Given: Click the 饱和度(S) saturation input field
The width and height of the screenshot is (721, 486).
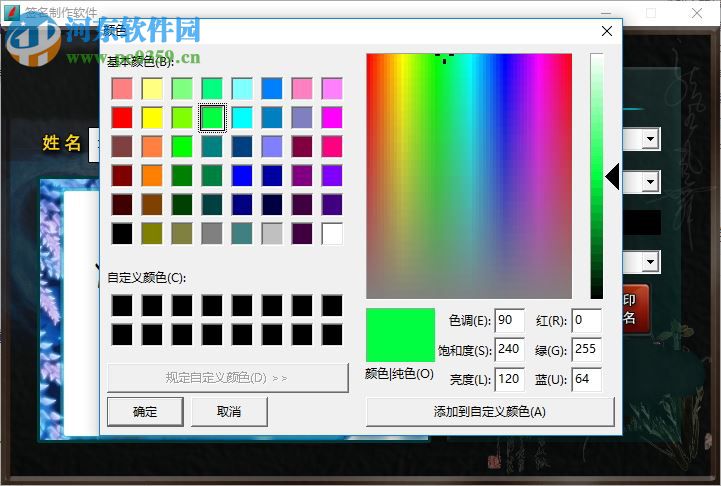Looking at the screenshot, I should coord(509,349).
